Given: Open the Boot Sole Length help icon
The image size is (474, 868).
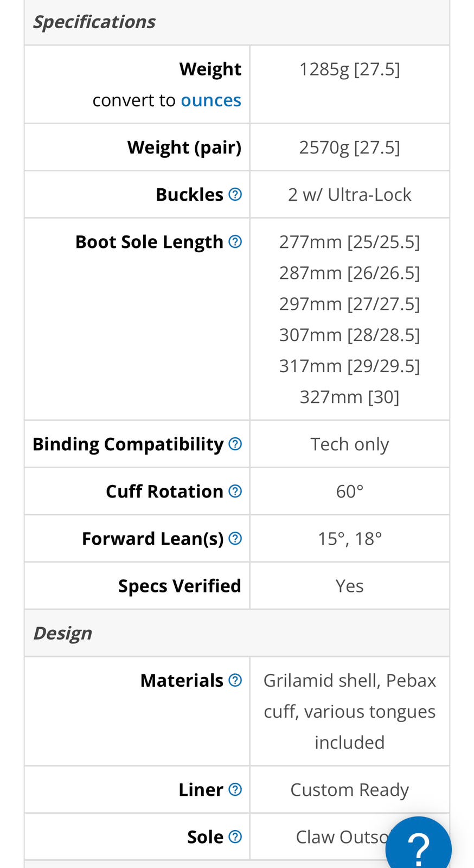Looking at the screenshot, I should [235, 241].
